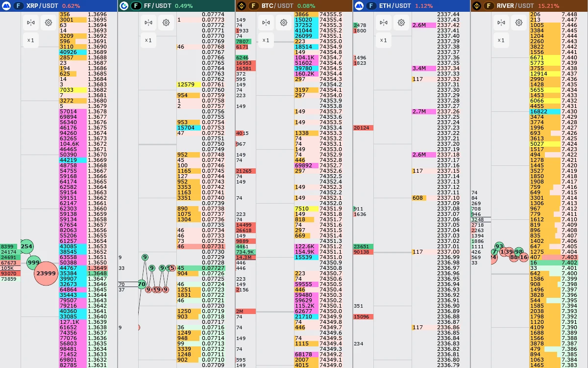This screenshot has width=588, height=368.
Task: Click the Binance logo beside RIVER/USDT
Action: tap(477, 6)
